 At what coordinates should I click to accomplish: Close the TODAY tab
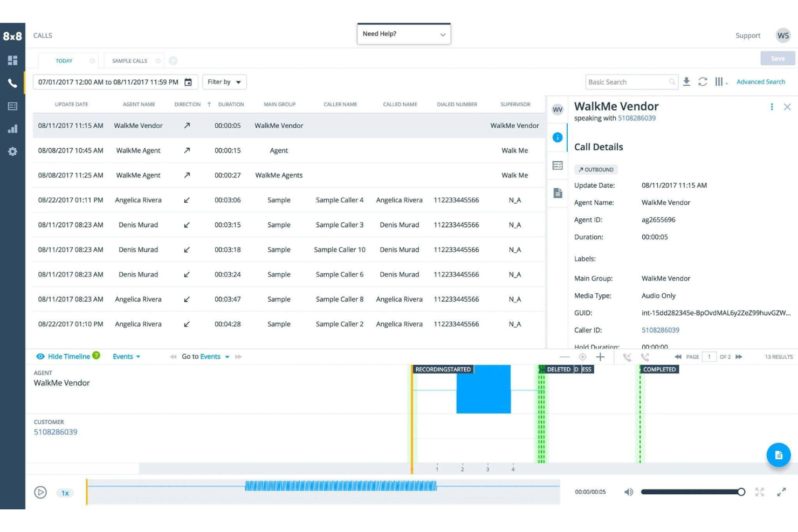[92, 61]
